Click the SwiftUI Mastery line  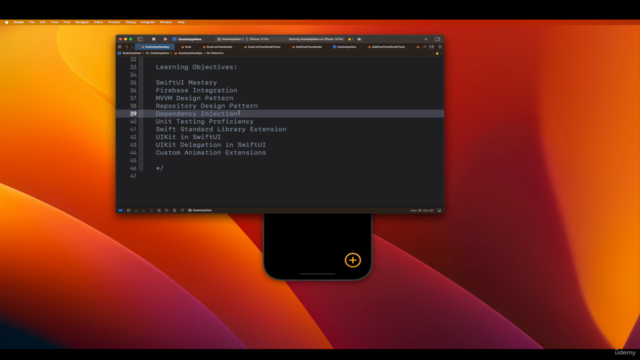[186, 82]
